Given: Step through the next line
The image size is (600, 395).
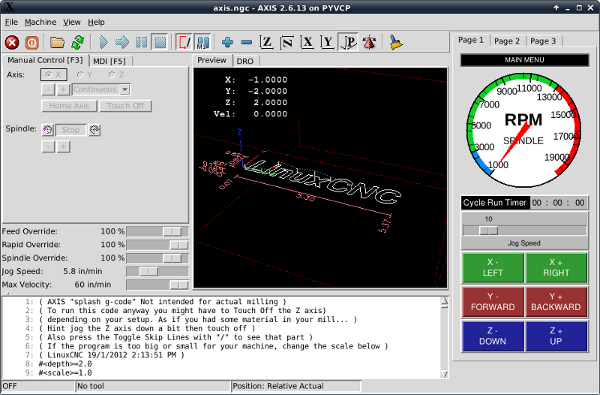Looking at the screenshot, I should [x=122, y=42].
